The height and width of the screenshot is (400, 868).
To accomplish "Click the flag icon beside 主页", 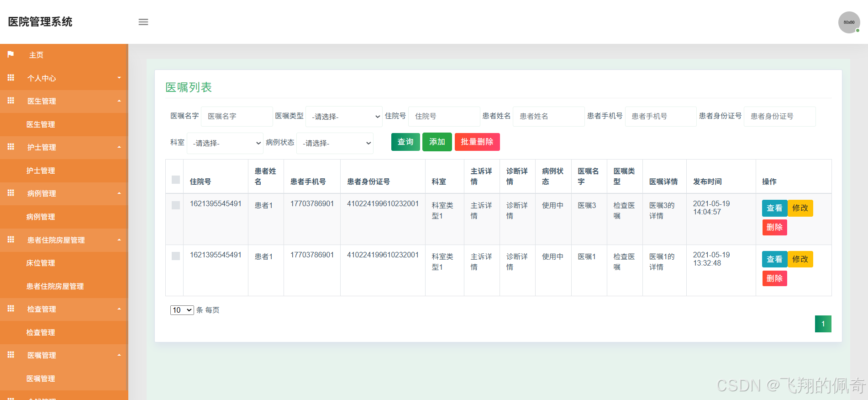I will pos(11,54).
